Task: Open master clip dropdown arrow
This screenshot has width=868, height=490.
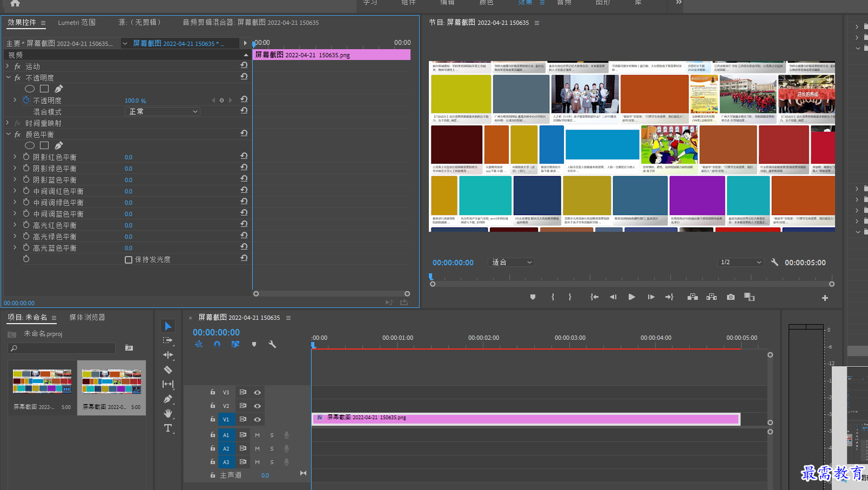Action: [125, 43]
